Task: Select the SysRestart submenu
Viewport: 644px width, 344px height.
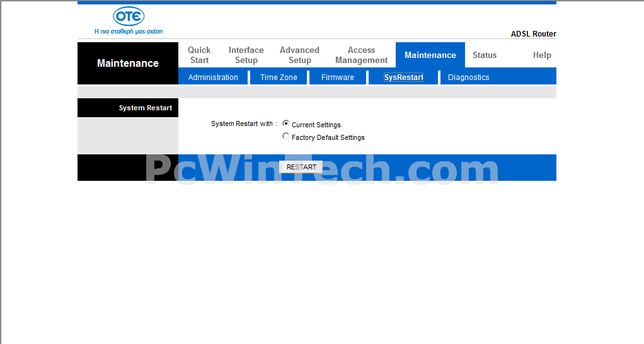Action: [403, 77]
